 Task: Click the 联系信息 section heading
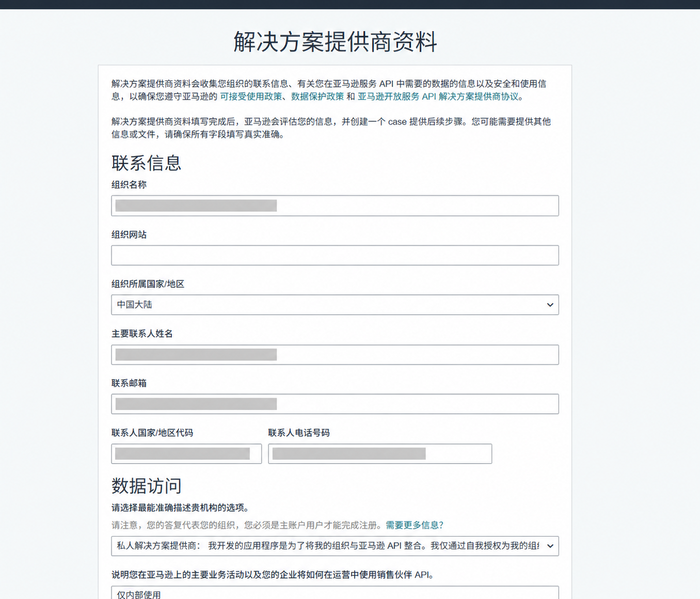click(147, 163)
